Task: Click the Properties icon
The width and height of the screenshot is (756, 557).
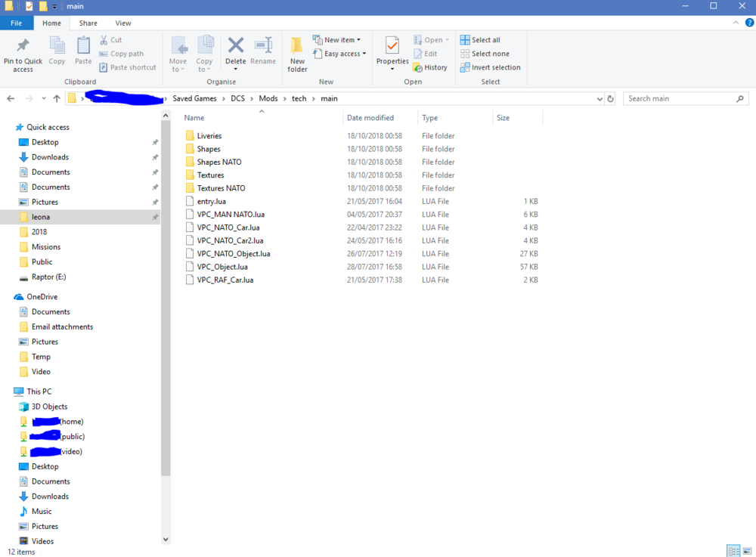Action: click(x=392, y=46)
